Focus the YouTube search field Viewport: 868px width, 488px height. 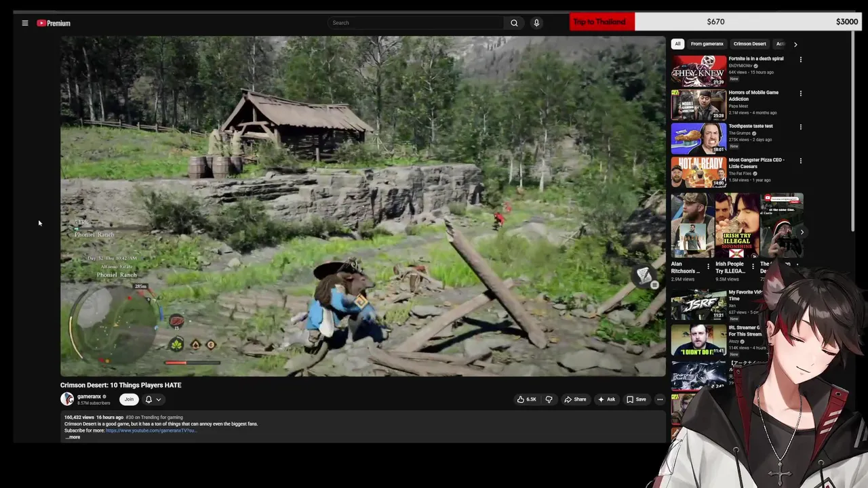[x=415, y=23]
